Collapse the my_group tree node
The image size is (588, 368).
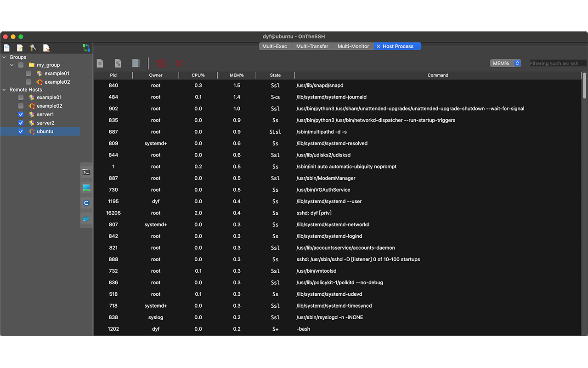pos(11,65)
